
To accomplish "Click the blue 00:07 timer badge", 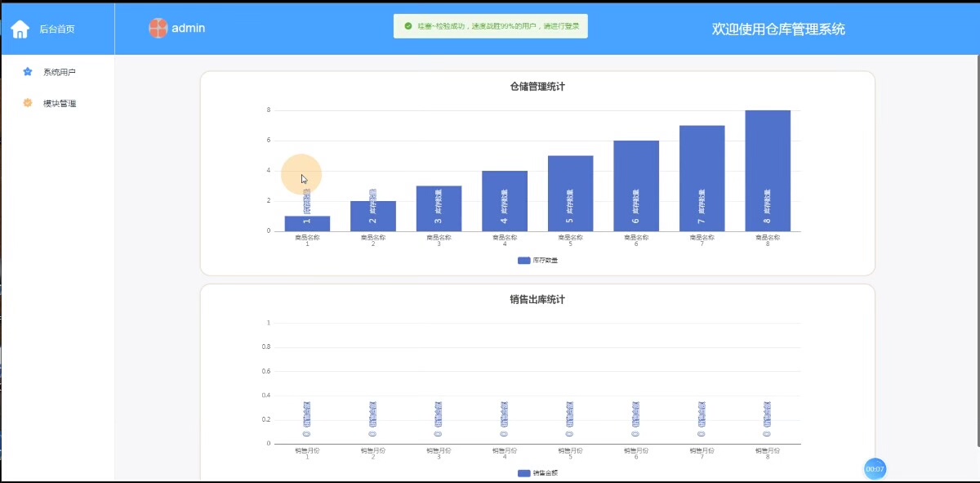I will pos(875,469).
